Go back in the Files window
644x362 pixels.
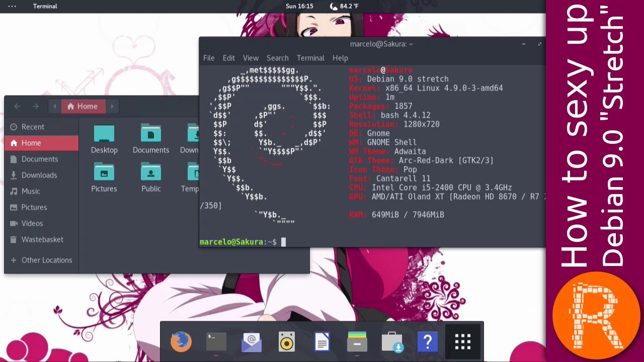point(17,106)
